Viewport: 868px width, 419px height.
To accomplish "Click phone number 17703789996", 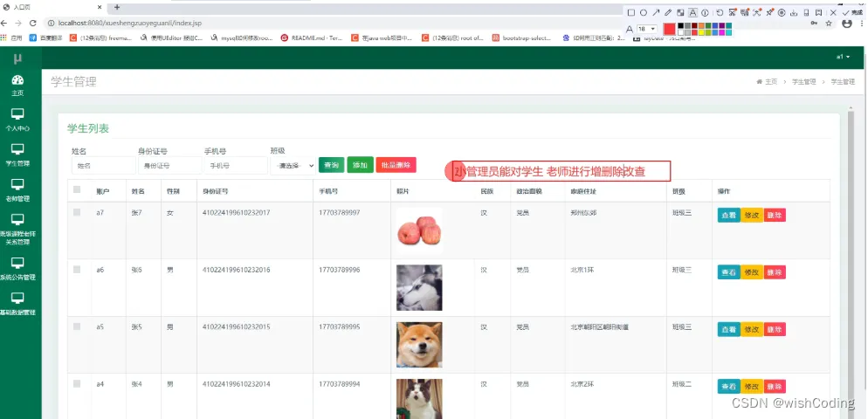I will (340, 270).
